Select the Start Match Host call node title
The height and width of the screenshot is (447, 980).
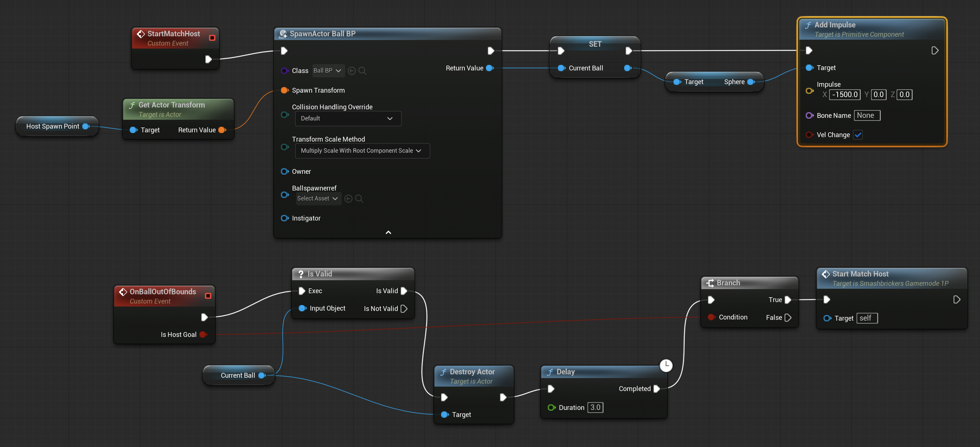pos(860,274)
